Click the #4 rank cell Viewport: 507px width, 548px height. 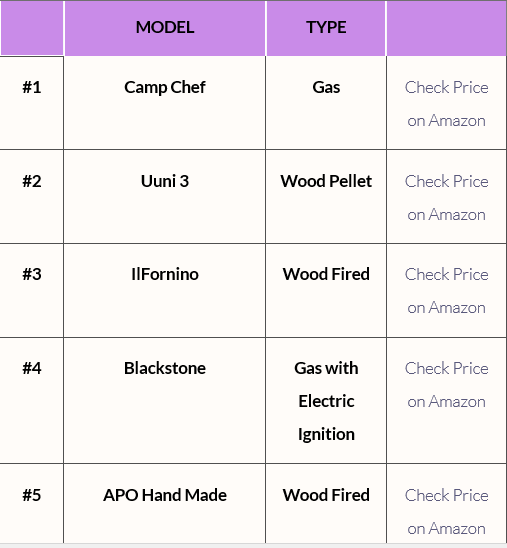32,401
